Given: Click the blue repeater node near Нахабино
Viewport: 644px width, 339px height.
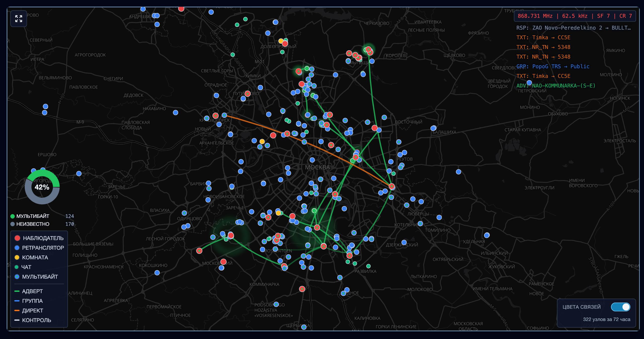Looking at the screenshot, I should point(176,113).
